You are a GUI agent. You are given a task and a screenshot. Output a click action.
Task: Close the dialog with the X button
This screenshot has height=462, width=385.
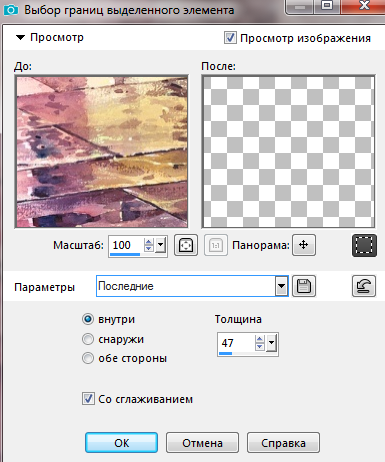pyautogui.click(x=363, y=6)
